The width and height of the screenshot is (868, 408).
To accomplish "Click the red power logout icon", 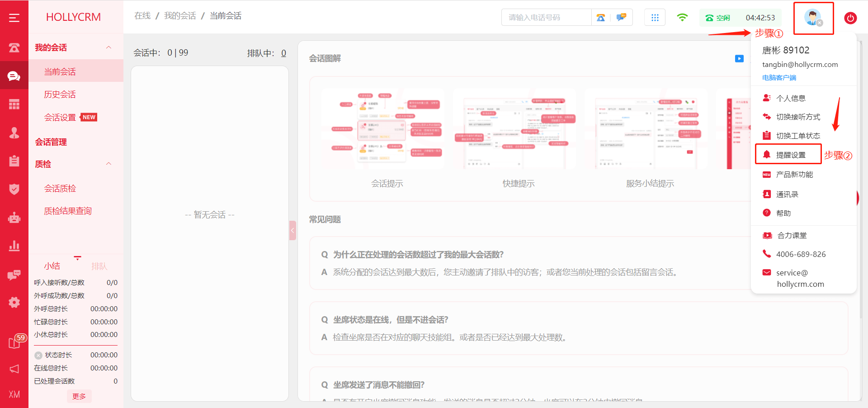I will click(850, 18).
